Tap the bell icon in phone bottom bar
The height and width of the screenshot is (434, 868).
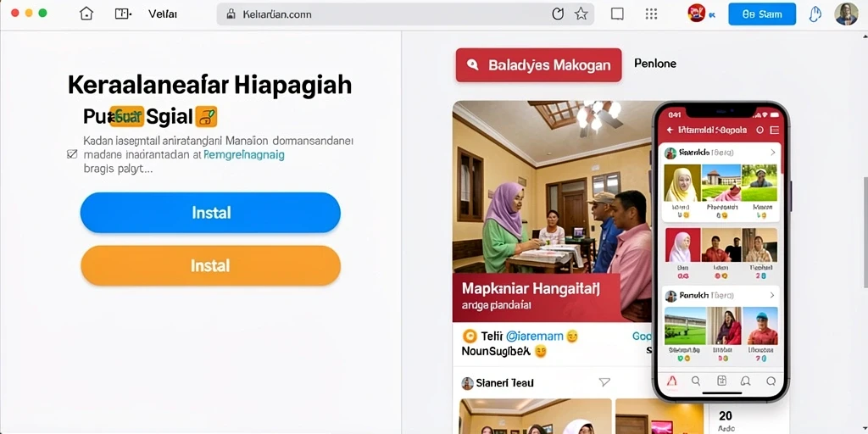click(746, 381)
